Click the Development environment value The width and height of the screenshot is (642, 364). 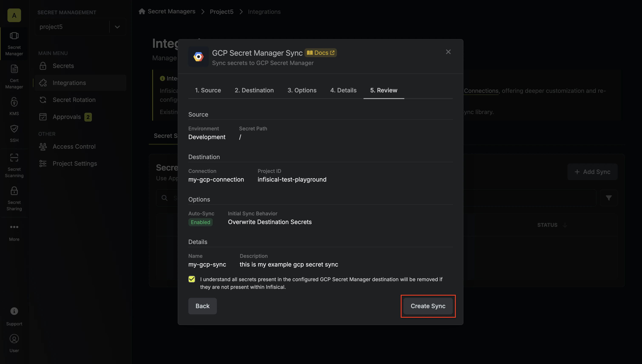pos(207,137)
